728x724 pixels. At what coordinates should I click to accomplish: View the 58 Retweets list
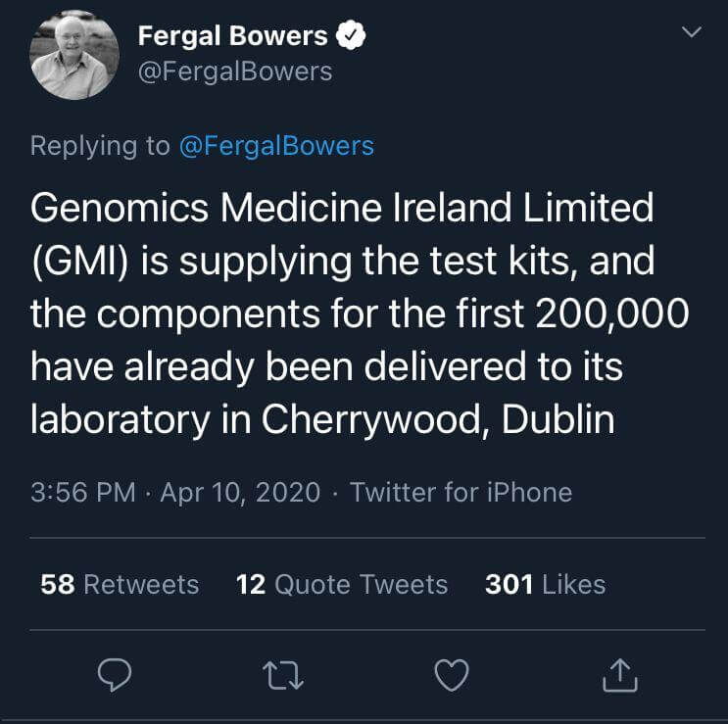pyautogui.click(x=120, y=585)
